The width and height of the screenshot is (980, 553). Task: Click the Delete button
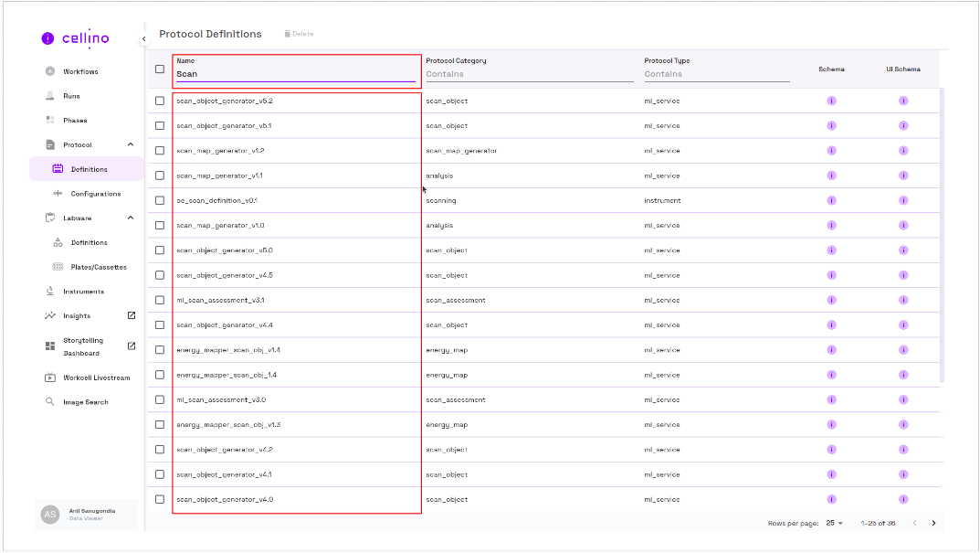coord(299,34)
